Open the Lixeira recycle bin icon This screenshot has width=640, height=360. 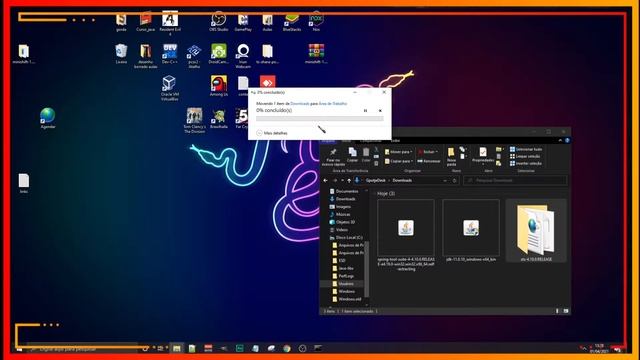[121, 53]
